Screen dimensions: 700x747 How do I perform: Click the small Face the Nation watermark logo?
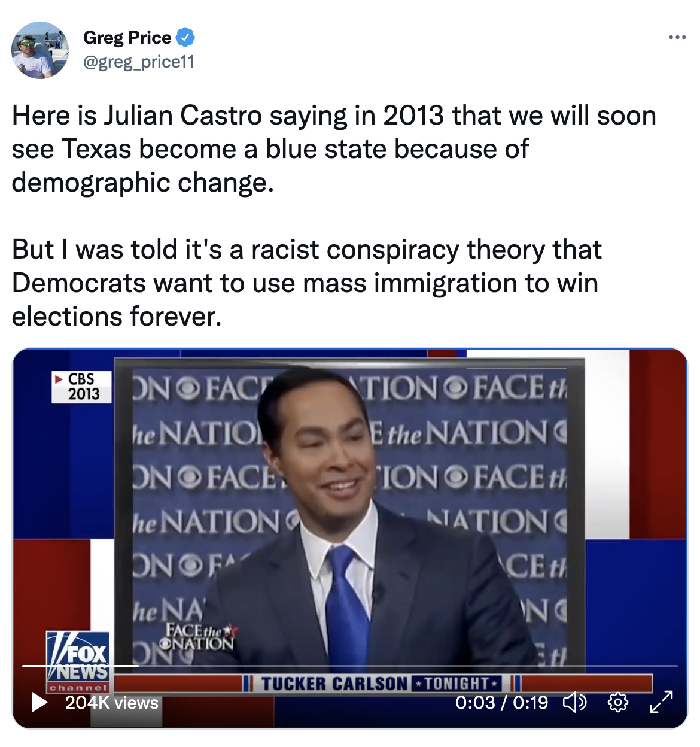pyautogui.click(x=198, y=637)
